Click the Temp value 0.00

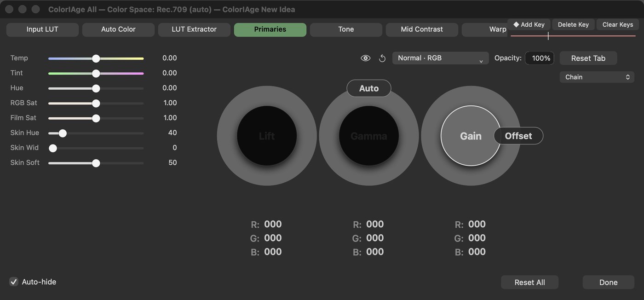tap(169, 58)
